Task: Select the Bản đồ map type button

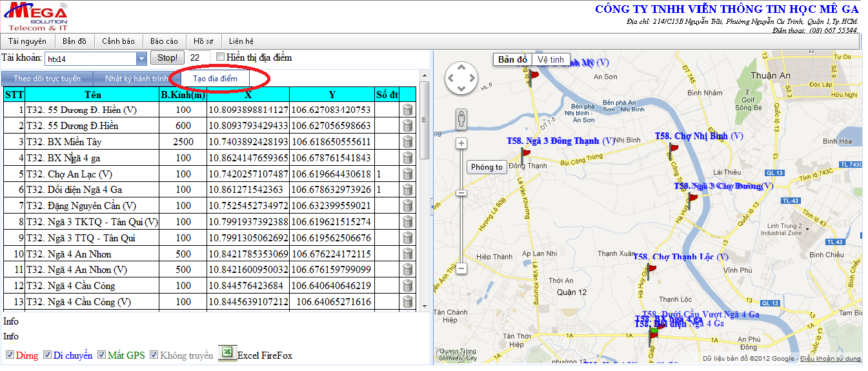Action: 514,59
